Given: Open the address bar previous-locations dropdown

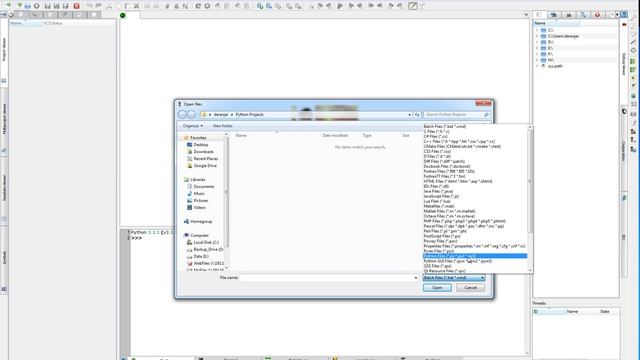Looking at the screenshot, I should coord(409,115).
